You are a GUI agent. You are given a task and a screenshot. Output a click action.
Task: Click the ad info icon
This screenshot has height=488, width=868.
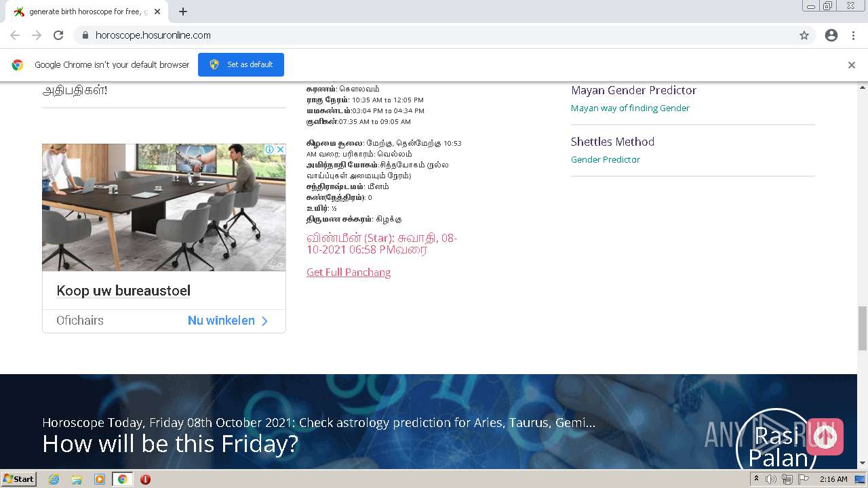pyautogui.click(x=270, y=149)
